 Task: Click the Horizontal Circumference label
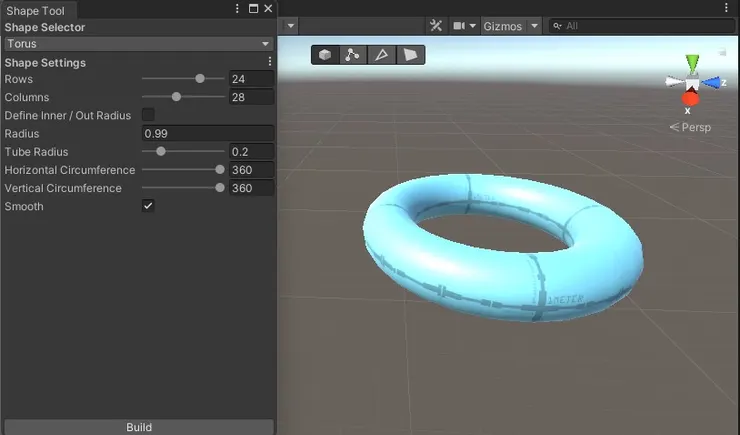(x=70, y=170)
